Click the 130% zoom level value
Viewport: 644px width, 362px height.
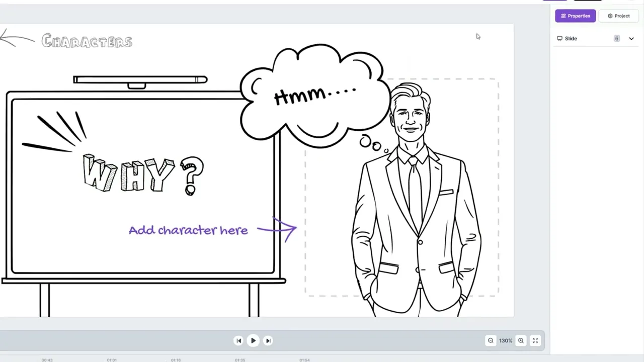pos(506,340)
